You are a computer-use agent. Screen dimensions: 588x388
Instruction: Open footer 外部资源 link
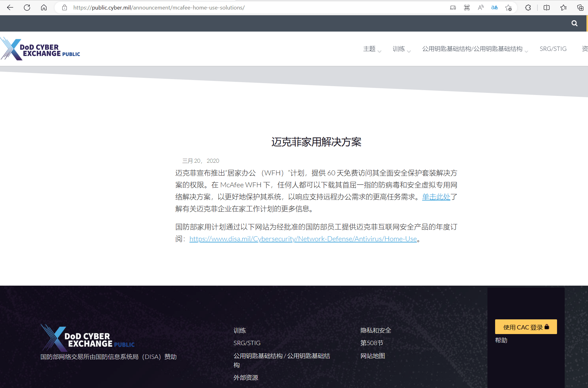point(246,378)
